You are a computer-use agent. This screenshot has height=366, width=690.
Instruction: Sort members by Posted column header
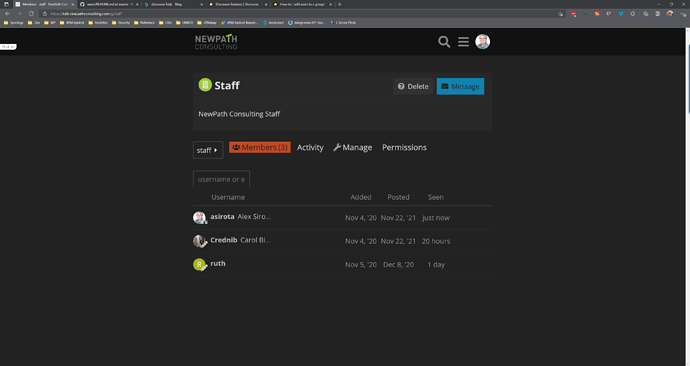(x=398, y=197)
